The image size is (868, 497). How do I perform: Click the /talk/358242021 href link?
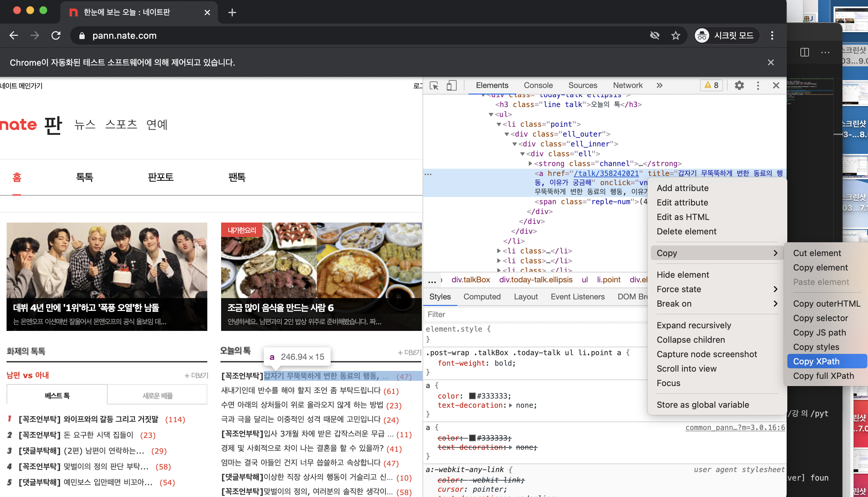607,173
